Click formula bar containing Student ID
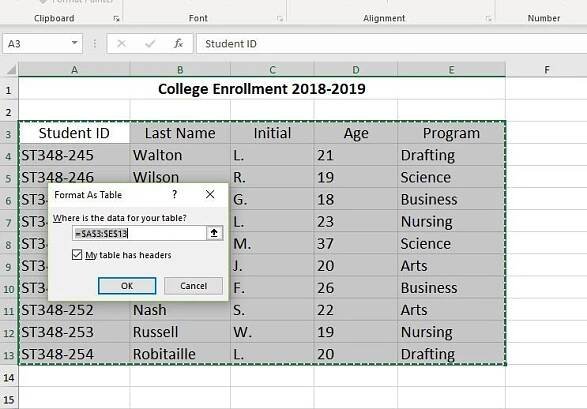 coord(392,44)
